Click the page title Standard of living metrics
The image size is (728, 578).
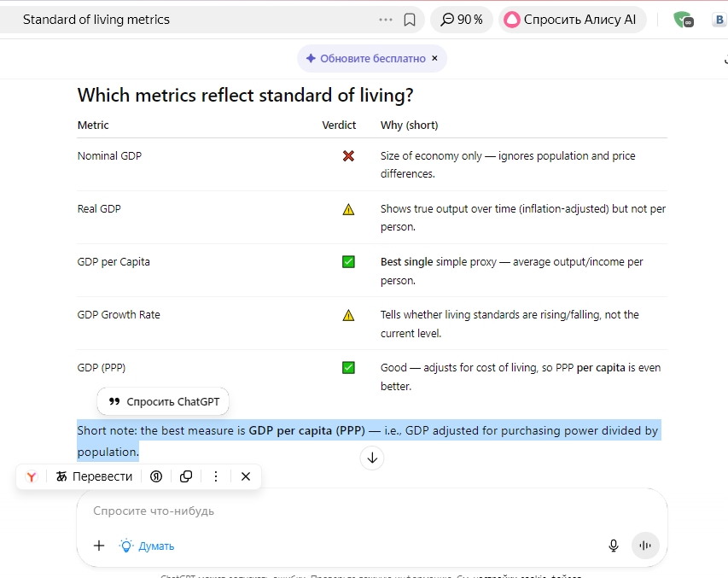(96, 20)
